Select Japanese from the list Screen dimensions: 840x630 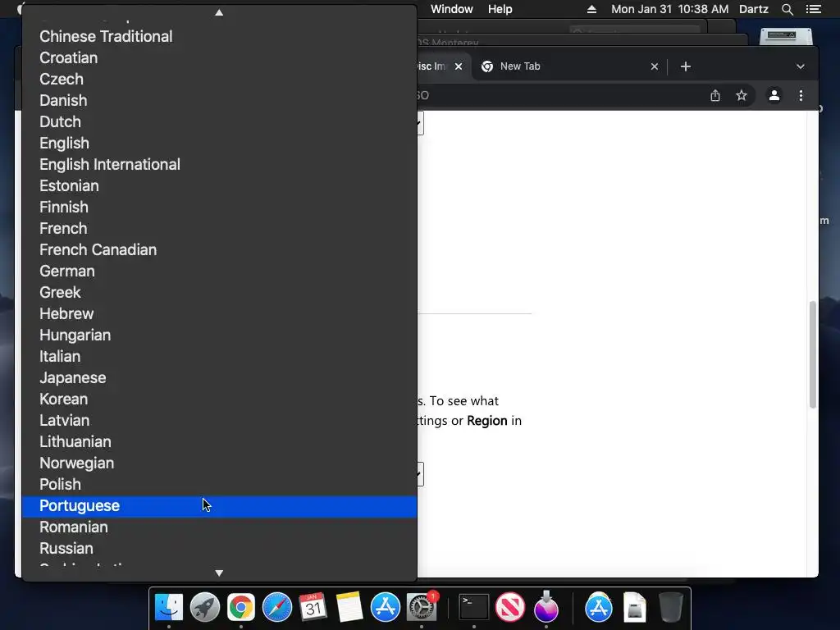(219, 378)
